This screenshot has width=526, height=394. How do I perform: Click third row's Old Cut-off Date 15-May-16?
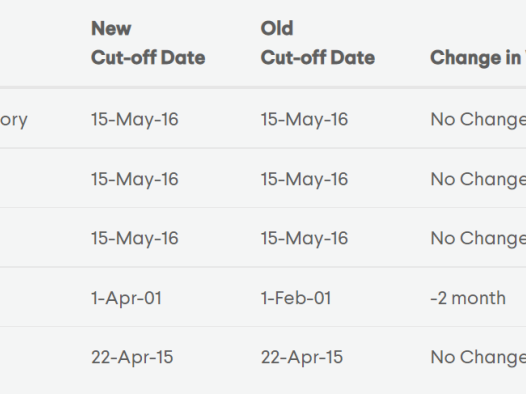click(x=304, y=238)
